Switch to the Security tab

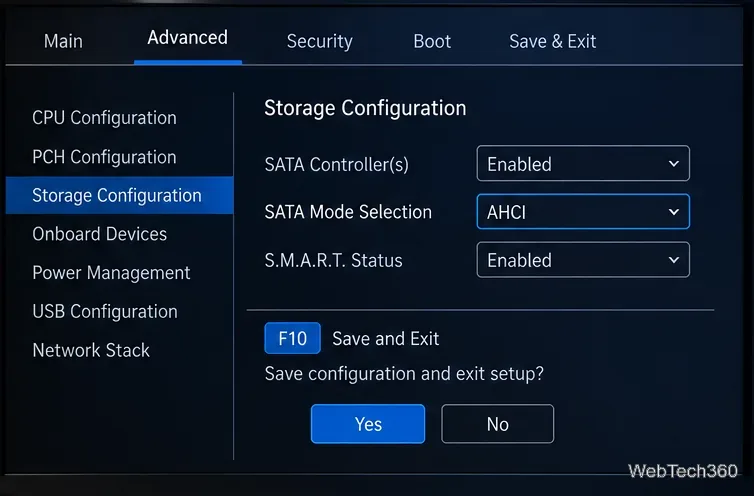pyautogui.click(x=320, y=41)
